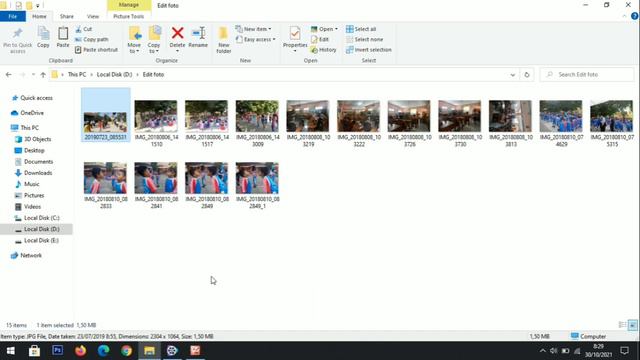Open Documents in sidebar
The image size is (640, 360).
pyautogui.click(x=34, y=162)
